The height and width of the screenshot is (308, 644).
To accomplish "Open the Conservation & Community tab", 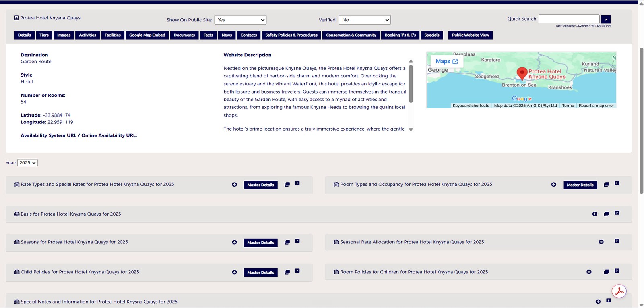I will coord(351,35).
